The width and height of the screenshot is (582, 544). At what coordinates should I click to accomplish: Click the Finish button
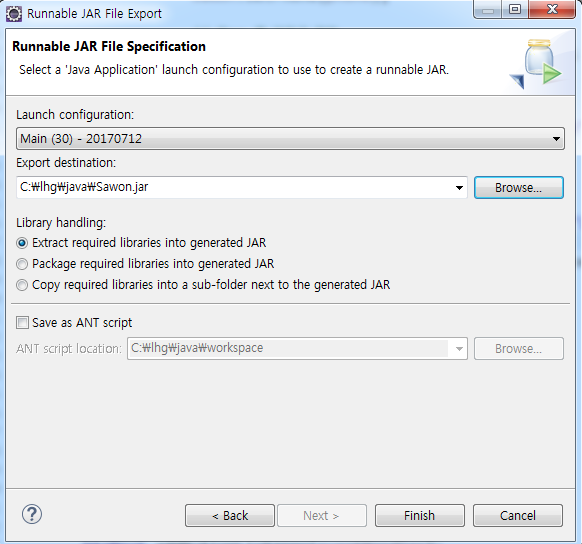tap(419, 515)
